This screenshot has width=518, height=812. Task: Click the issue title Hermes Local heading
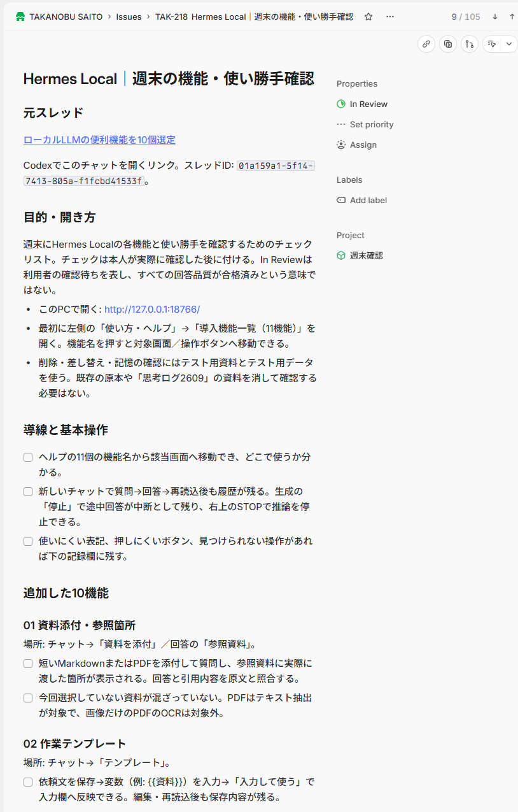(x=169, y=79)
